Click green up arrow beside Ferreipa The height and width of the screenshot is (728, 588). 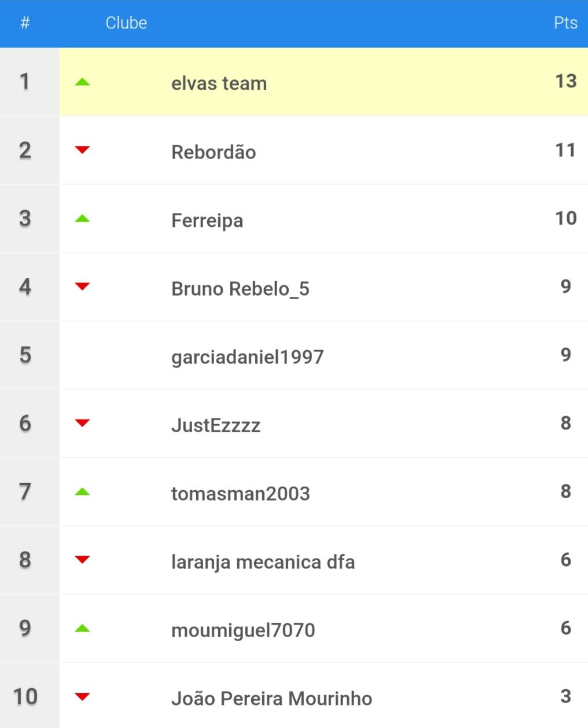click(x=83, y=219)
